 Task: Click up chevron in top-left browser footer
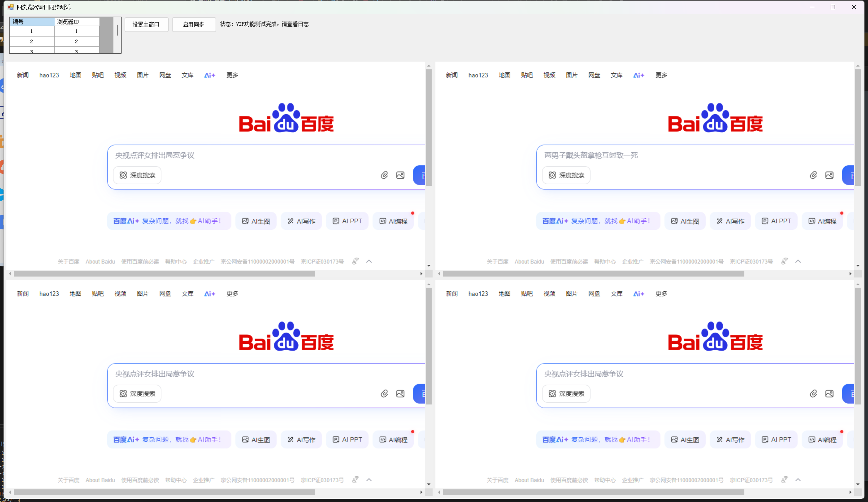369,261
